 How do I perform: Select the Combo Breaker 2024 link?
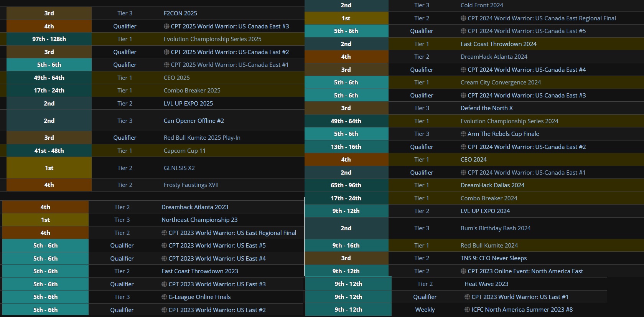pos(489,198)
